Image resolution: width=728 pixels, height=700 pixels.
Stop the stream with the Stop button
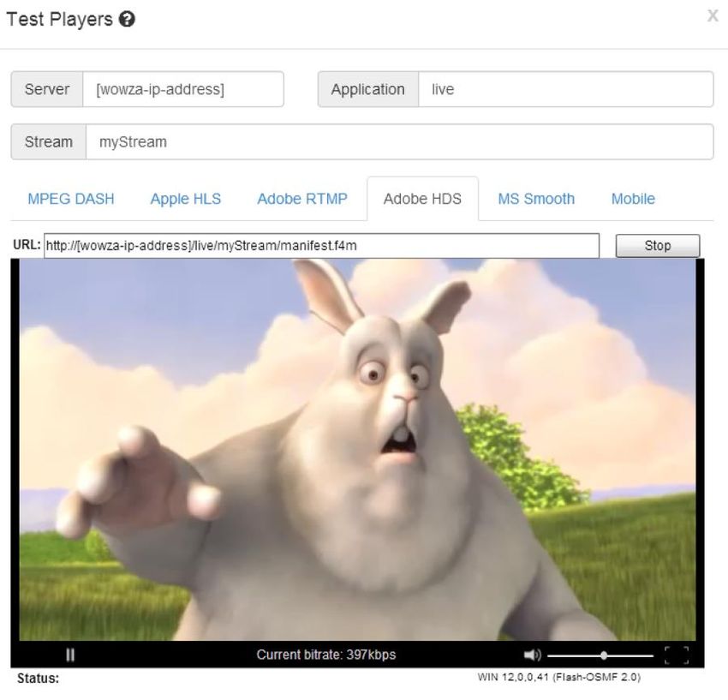(658, 245)
